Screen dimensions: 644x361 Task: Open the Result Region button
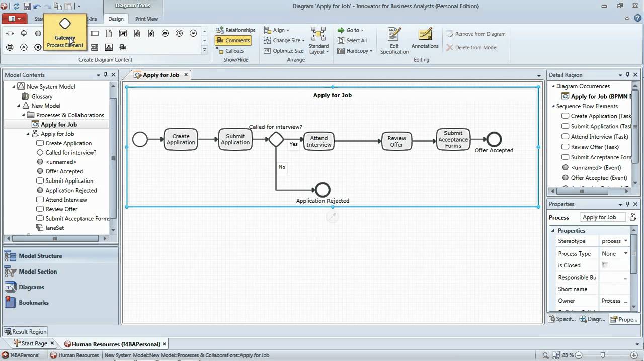(x=25, y=332)
